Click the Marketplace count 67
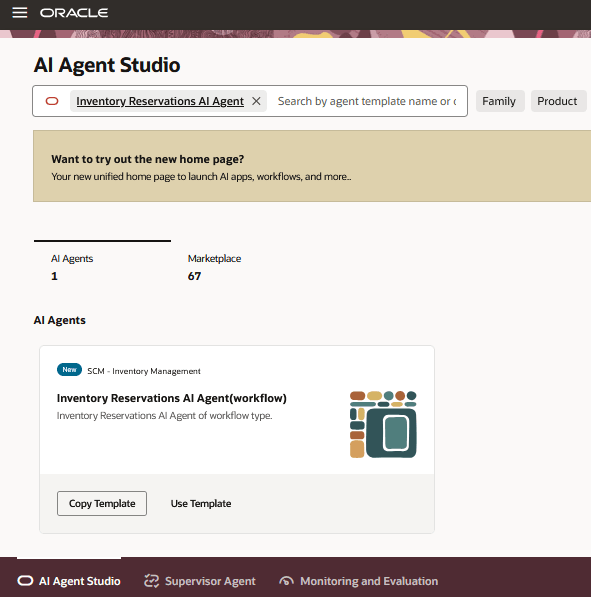Screen dimensions: 599x602 coord(194,276)
